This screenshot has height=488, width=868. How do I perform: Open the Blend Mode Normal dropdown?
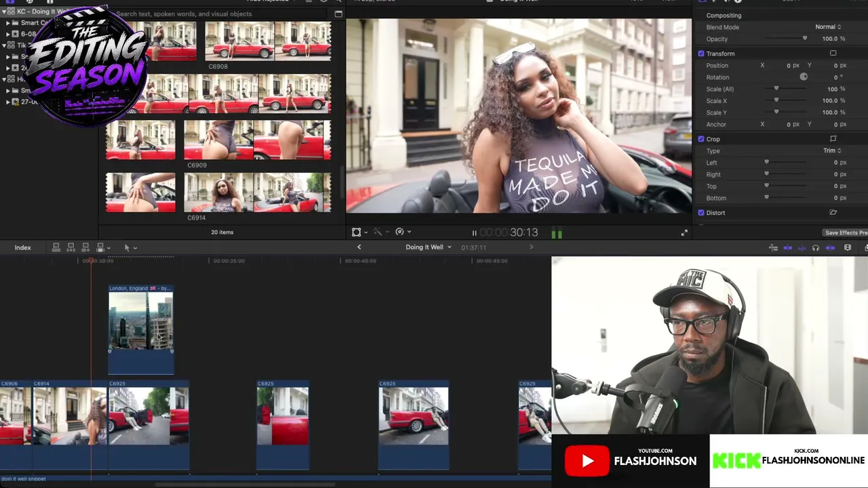click(828, 27)
